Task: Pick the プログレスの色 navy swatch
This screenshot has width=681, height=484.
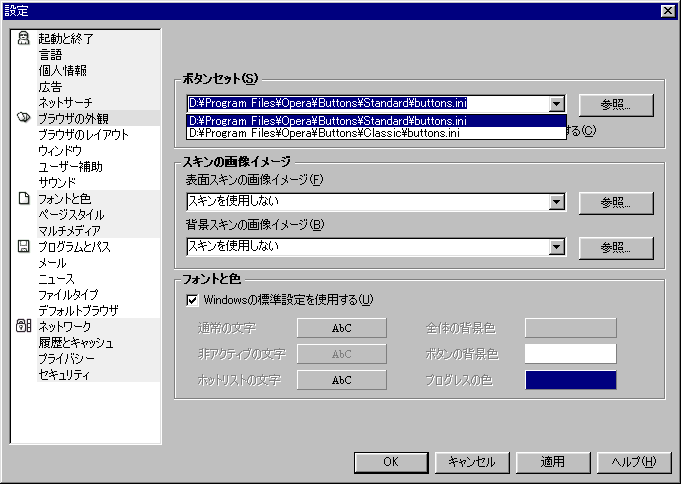Action: click(571, 380)
